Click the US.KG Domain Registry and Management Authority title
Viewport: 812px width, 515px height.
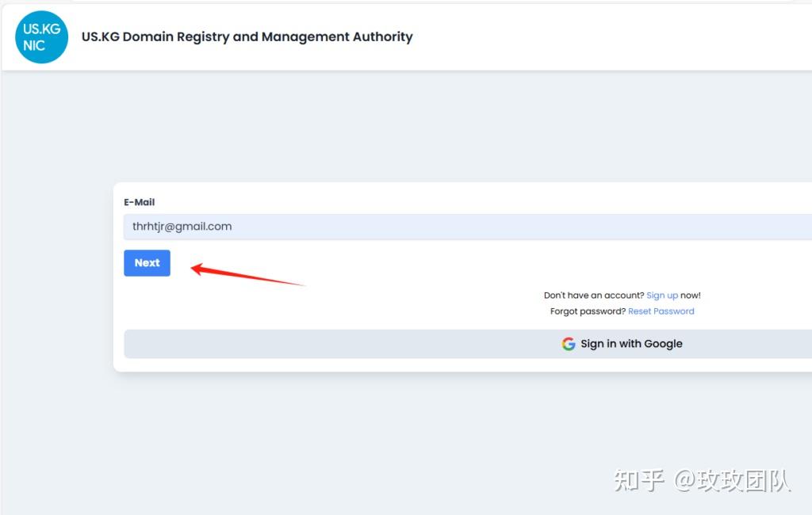point(247,36)
